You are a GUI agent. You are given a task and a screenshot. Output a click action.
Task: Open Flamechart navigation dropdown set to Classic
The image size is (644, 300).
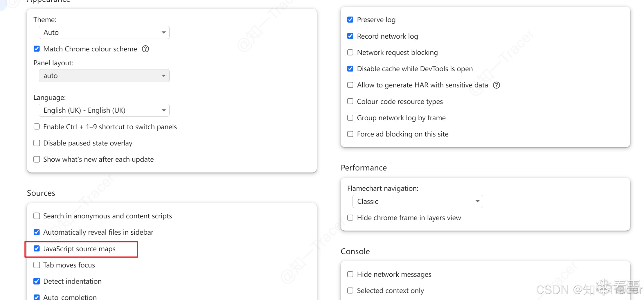[418, 202]
